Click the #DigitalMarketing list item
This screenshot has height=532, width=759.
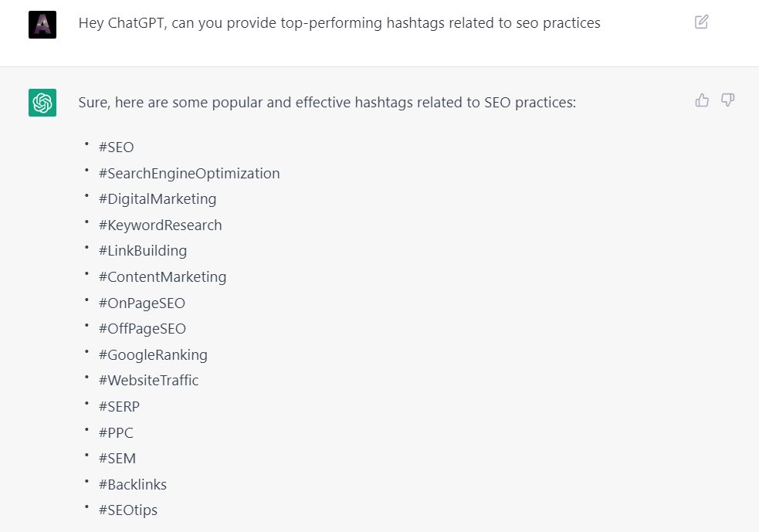click(x=158, y=199)
